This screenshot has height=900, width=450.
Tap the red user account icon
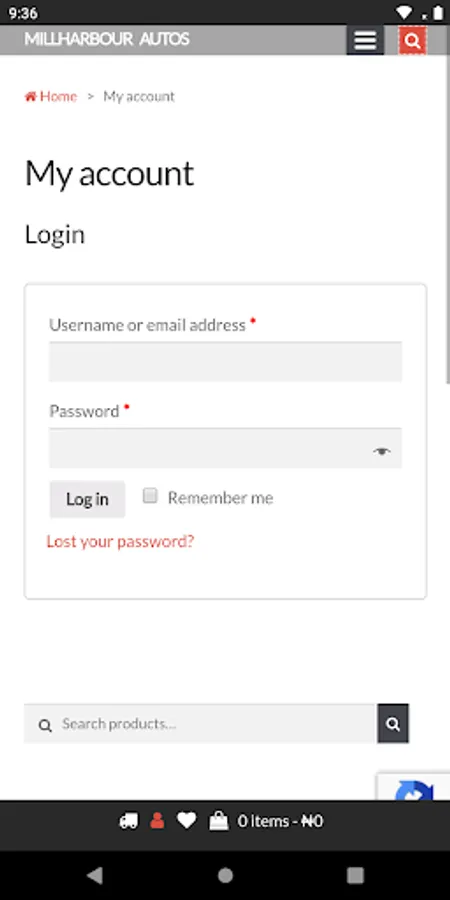point(157,821)
